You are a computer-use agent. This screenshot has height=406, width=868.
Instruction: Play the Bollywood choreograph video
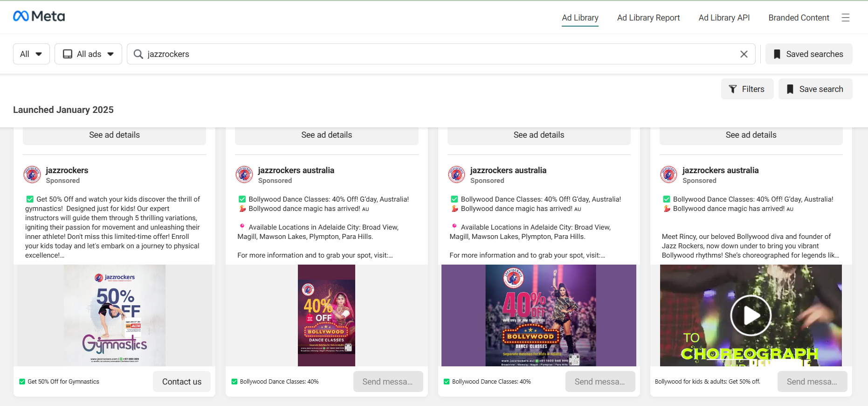751,315
